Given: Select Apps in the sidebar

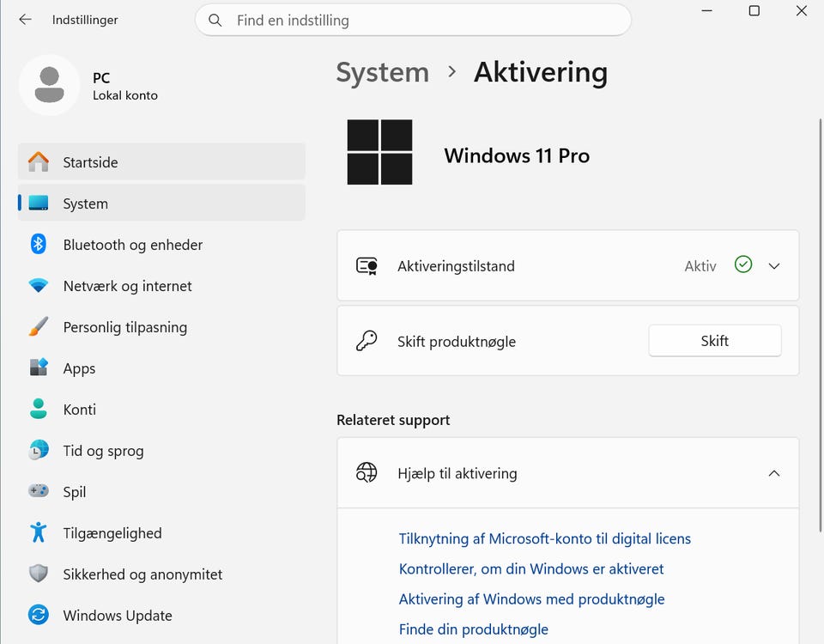Looking at the screenshot, I should coord(161,368).
